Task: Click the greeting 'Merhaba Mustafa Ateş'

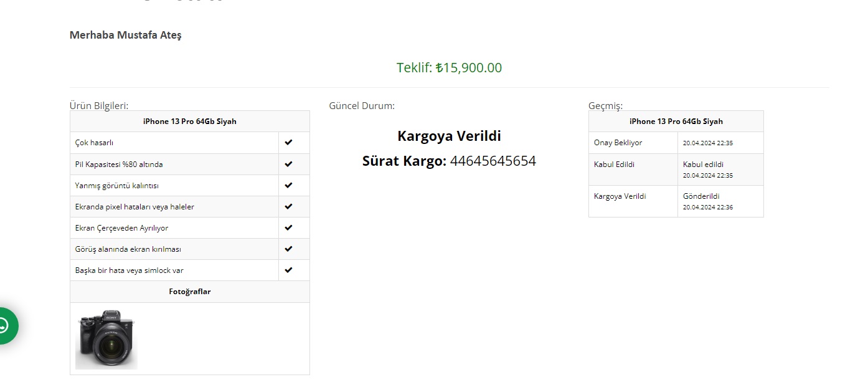Action: [125, 35]
